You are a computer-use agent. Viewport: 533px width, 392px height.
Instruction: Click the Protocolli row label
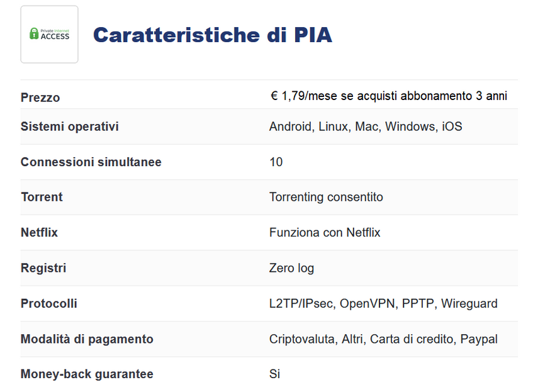pyautogui.click(x=49, y=304)
